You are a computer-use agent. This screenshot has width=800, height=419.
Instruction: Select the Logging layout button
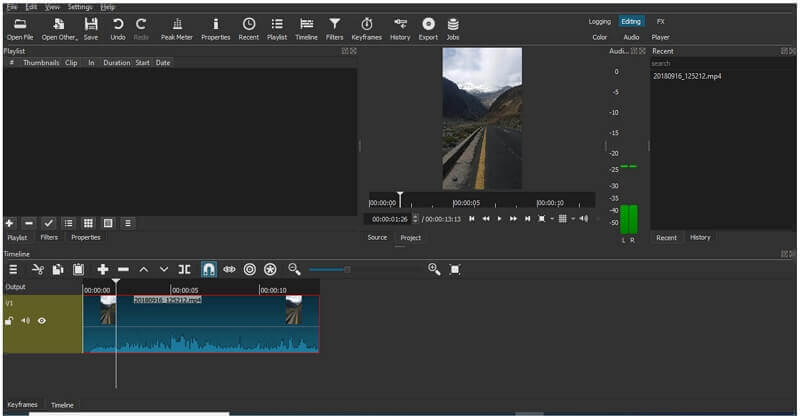pos(599,21)
